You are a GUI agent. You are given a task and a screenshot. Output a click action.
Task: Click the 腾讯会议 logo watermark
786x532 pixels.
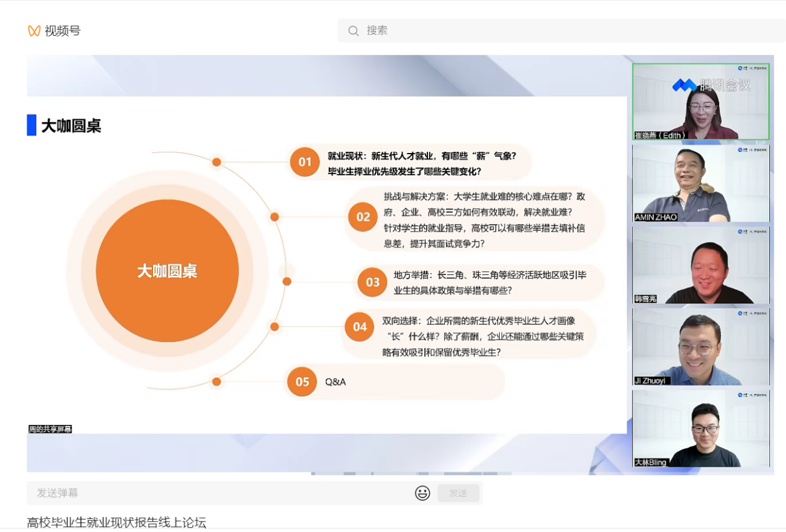(711, 85)
